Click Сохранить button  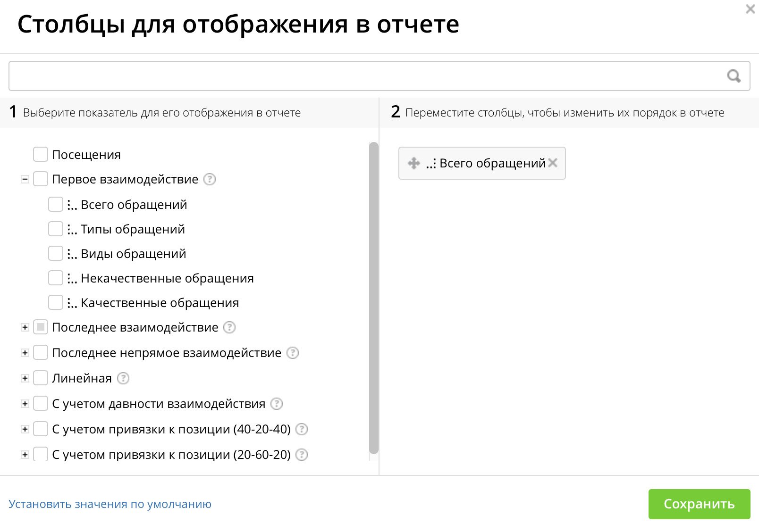pos(699,504)
